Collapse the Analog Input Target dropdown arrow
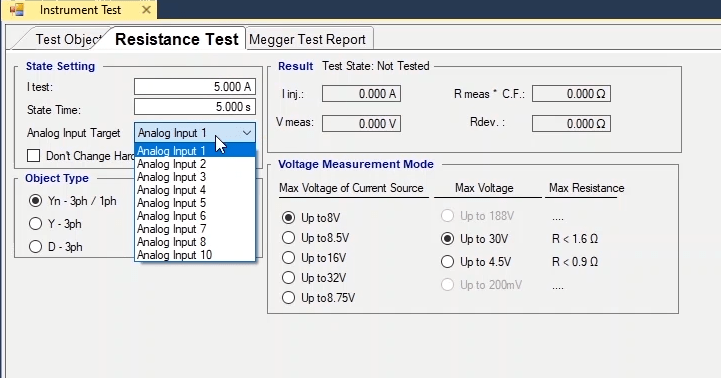The width and height of the screenshot is (721, 378). pos(247,133)
